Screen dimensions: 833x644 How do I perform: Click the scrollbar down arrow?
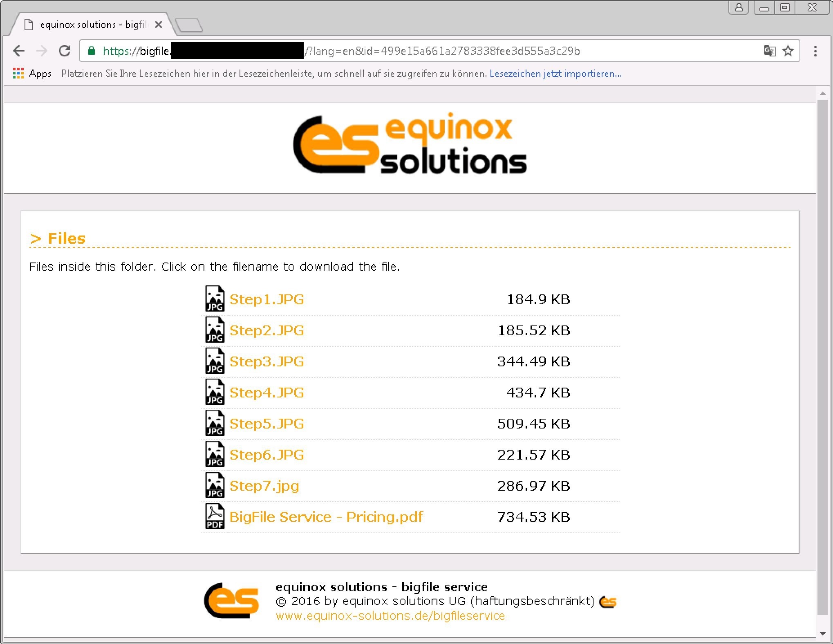[822, 634]
